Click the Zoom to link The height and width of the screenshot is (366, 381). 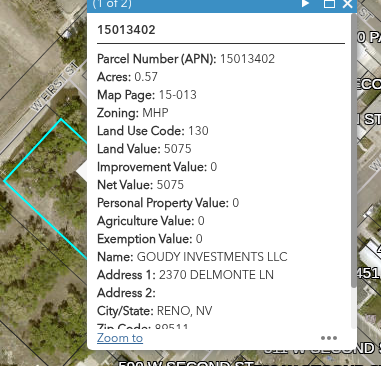click(x=120, y=338)
